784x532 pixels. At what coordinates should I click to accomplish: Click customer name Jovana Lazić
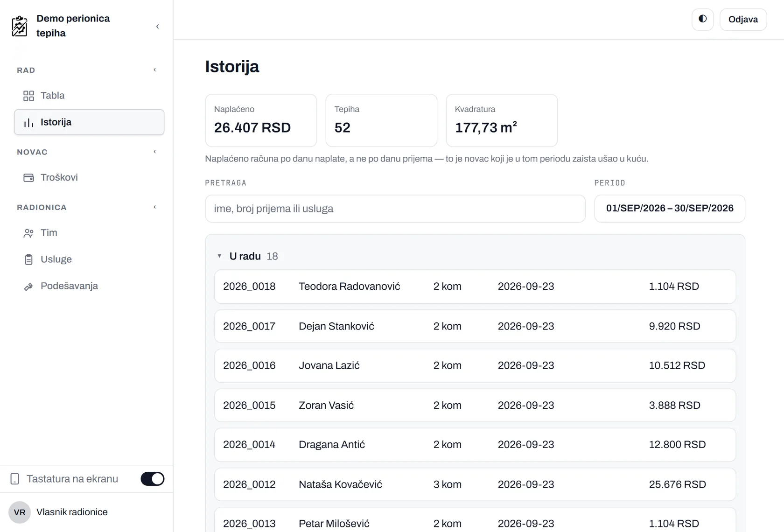[x=329, y=366]
